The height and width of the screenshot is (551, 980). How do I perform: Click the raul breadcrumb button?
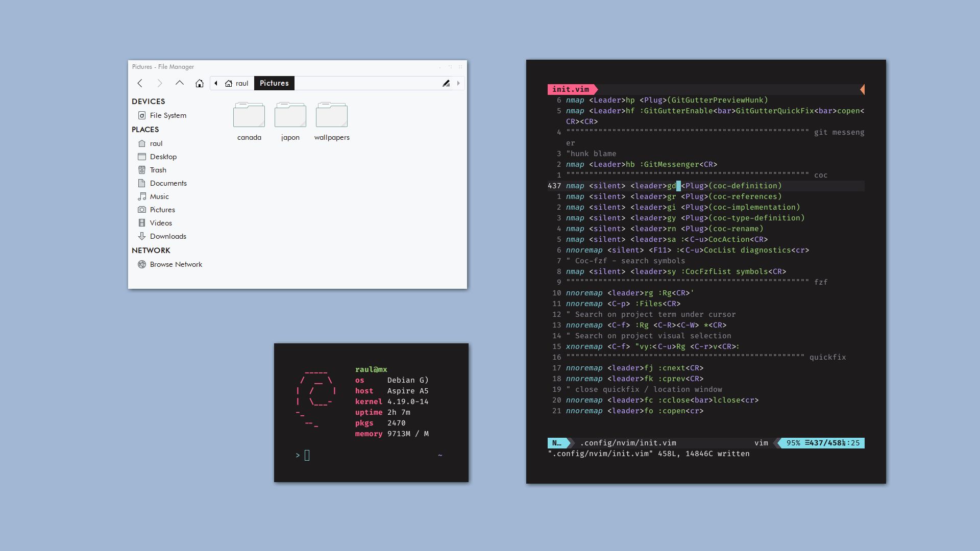coord(238,83)
